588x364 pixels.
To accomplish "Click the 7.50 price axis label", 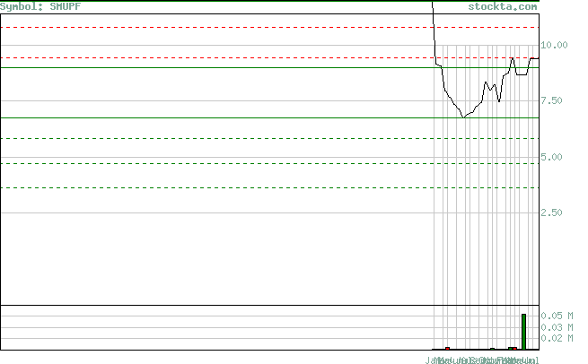I will click(551, 100).
